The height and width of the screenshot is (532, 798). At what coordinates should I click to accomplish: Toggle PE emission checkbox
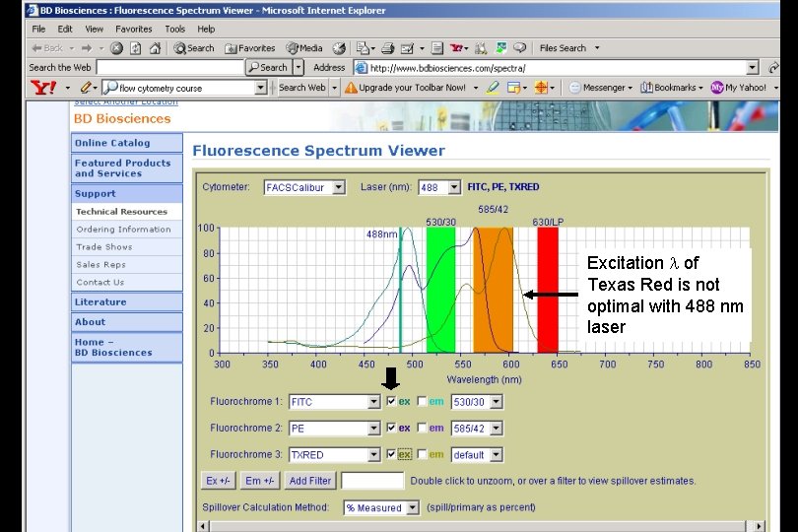coord(422,428)
